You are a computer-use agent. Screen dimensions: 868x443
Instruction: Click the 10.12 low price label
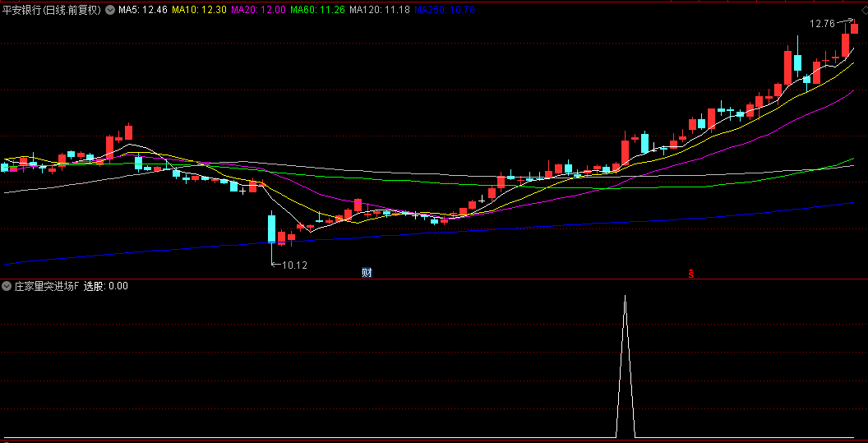294,265
